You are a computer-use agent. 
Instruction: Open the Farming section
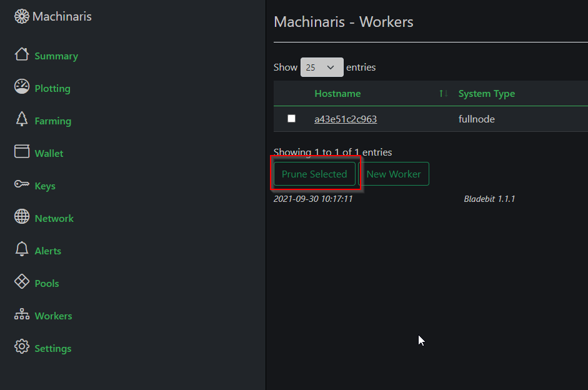coord(53,121)
